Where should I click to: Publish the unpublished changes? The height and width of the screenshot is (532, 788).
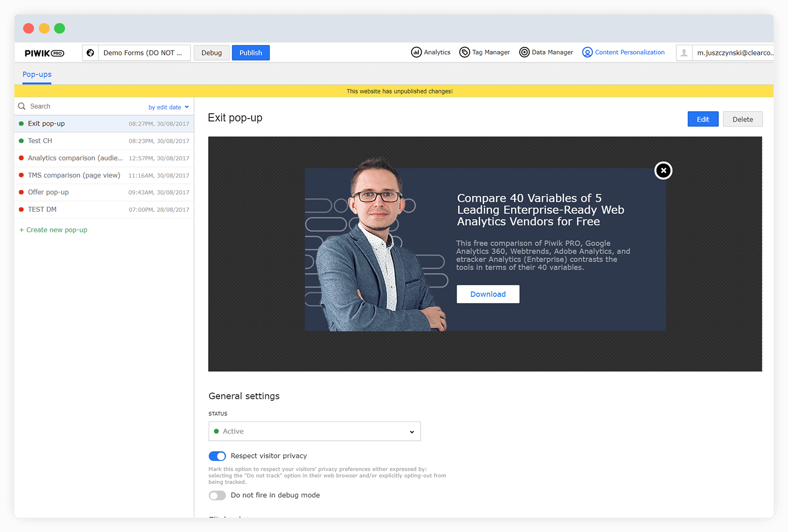(x=250, y=53)
